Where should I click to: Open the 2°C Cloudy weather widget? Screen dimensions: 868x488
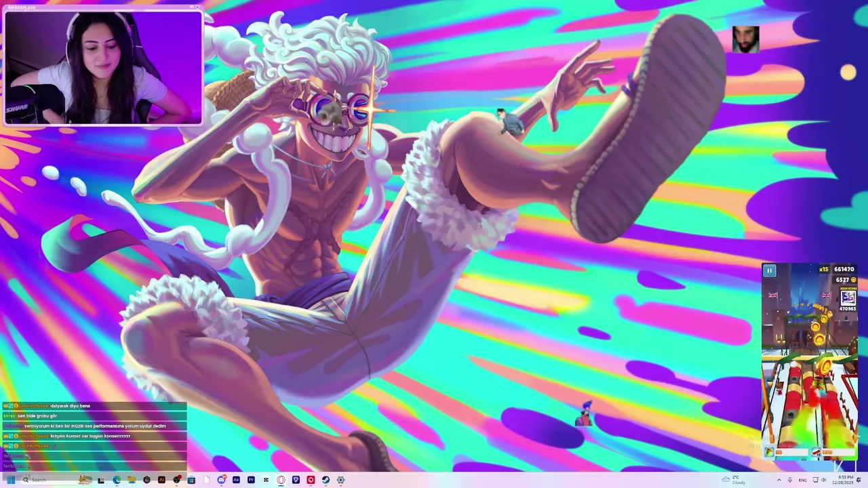coord(734,480)
